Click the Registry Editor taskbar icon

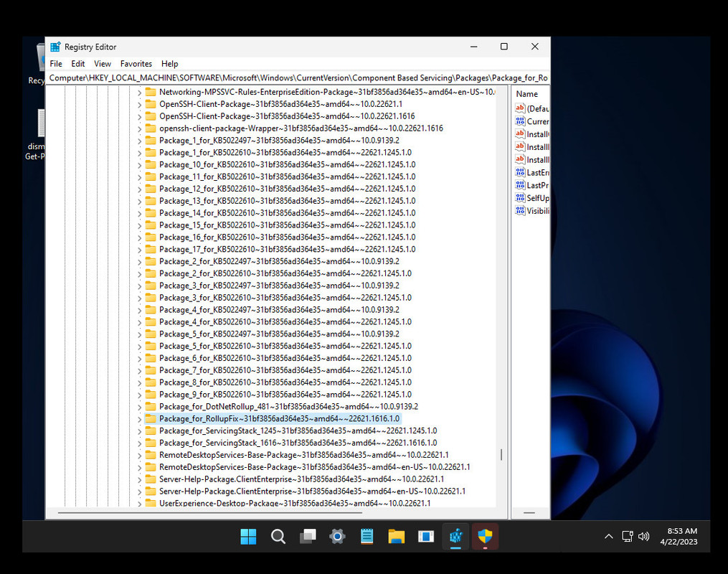pos(456,537)
